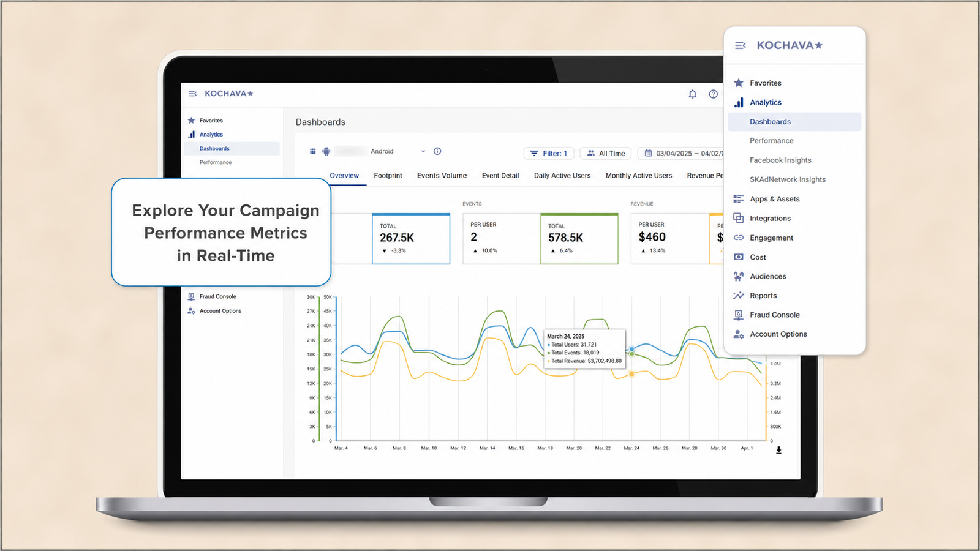Click the green Total Events point on chart

click(631, 354)
